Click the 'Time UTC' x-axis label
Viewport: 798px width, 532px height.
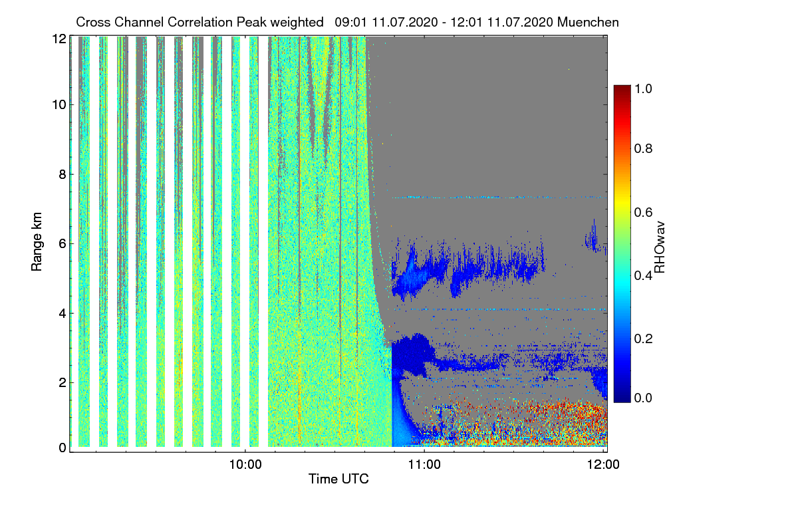338,479
